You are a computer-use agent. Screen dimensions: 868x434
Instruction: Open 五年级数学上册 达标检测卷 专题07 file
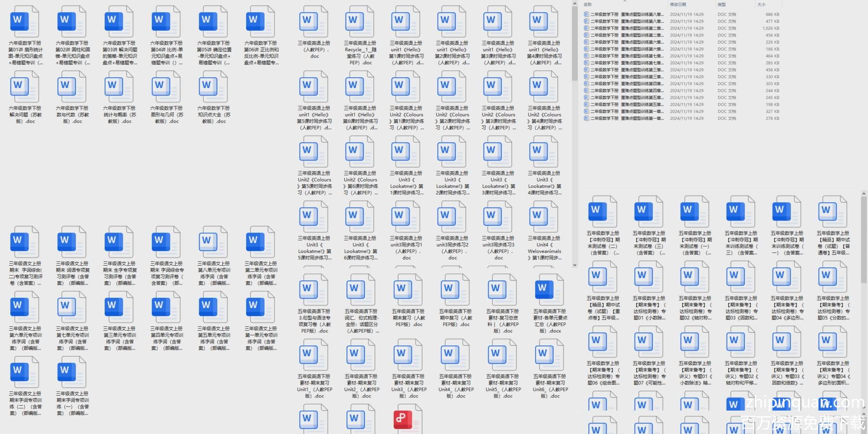pos(649,356)
